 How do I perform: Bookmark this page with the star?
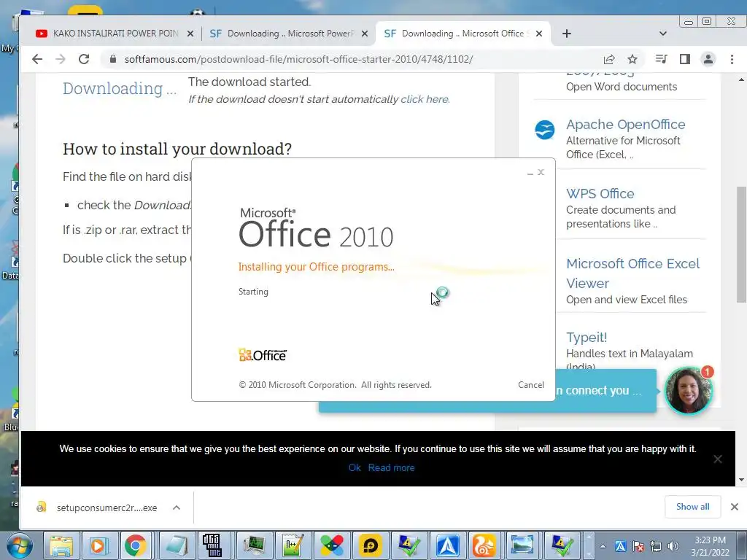click(x=632, y=59)
